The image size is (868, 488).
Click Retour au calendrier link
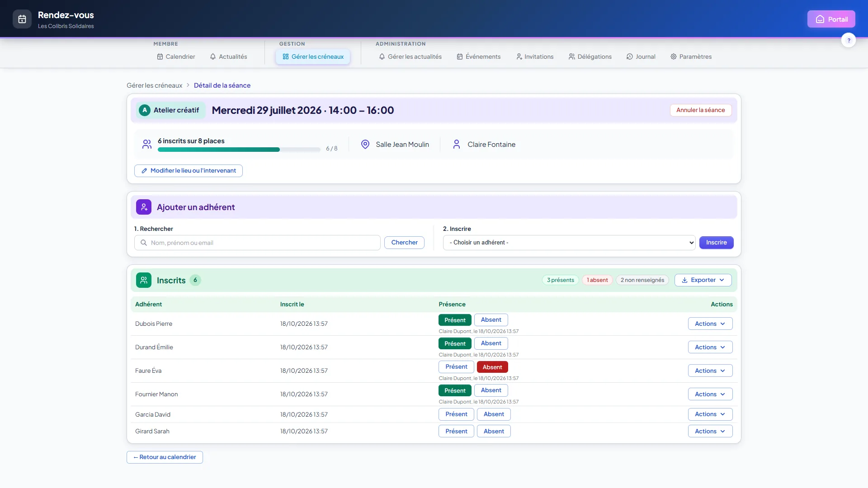point(165,457)
